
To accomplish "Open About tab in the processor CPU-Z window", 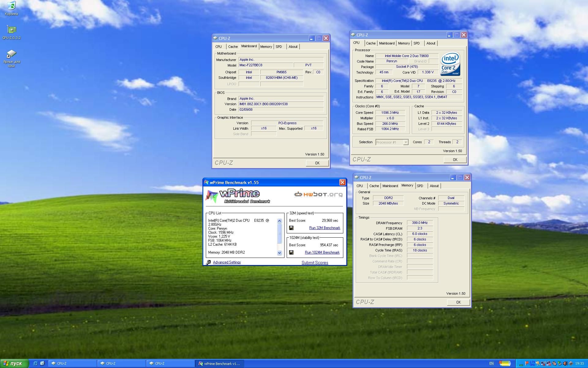I will pos(431,43).
